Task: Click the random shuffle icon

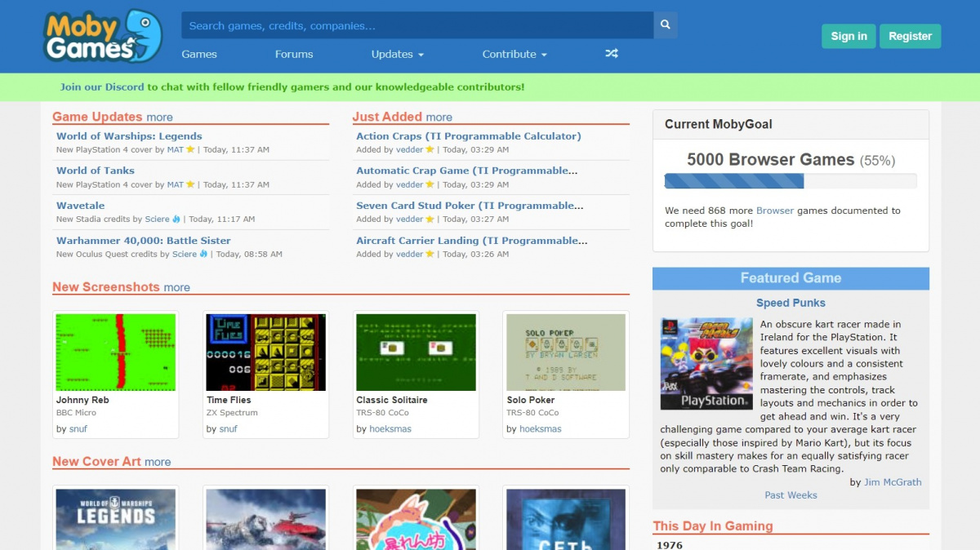Action: (x=612, y=54)
